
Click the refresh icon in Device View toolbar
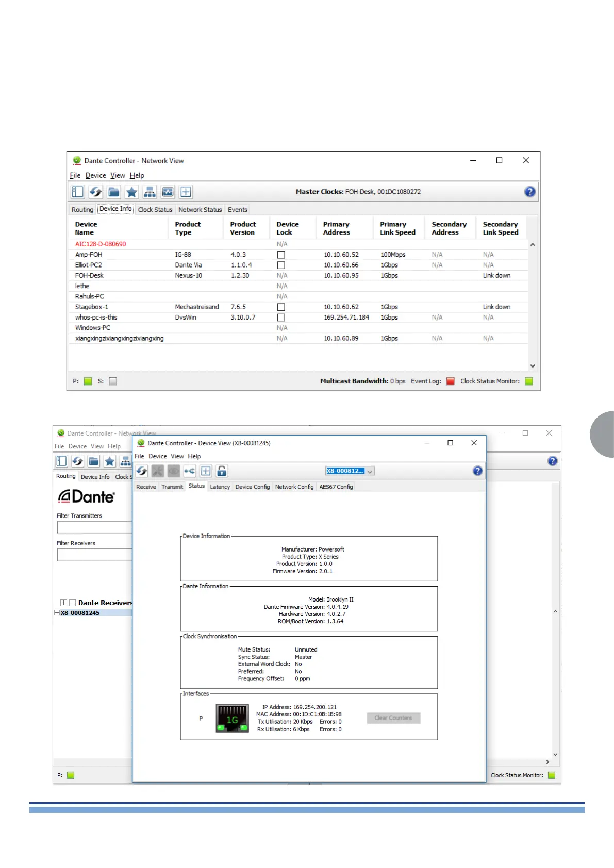click(142, 471)
